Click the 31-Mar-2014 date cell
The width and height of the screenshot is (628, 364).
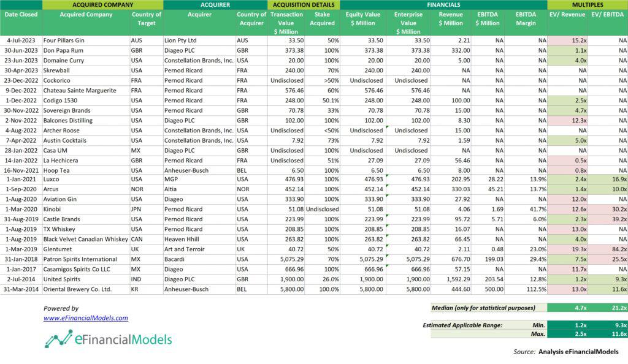[21, 289]
